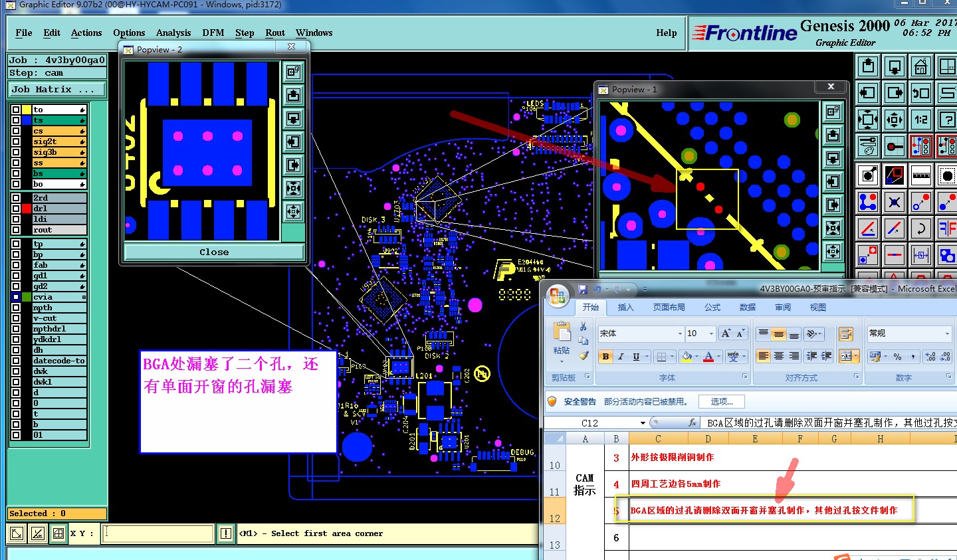
Task: Click the wrap text icon in Excel
Action: coord(845,333)
